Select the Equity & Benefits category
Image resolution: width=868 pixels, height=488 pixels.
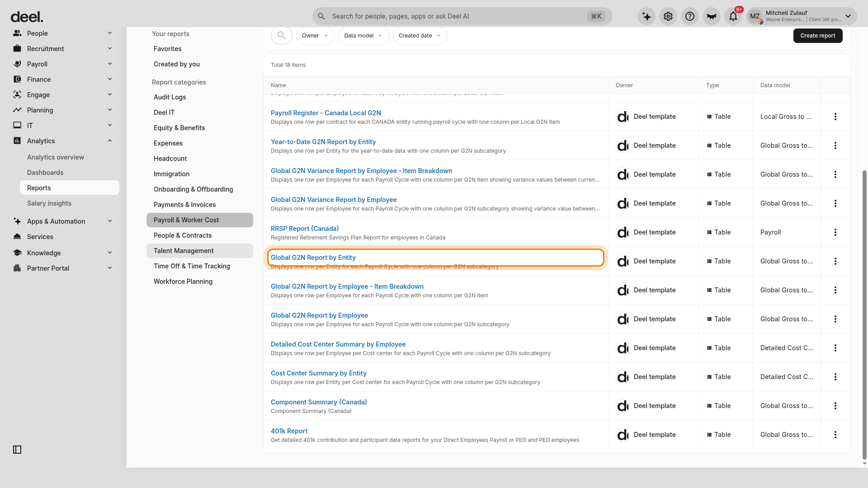tap(200, 128)
